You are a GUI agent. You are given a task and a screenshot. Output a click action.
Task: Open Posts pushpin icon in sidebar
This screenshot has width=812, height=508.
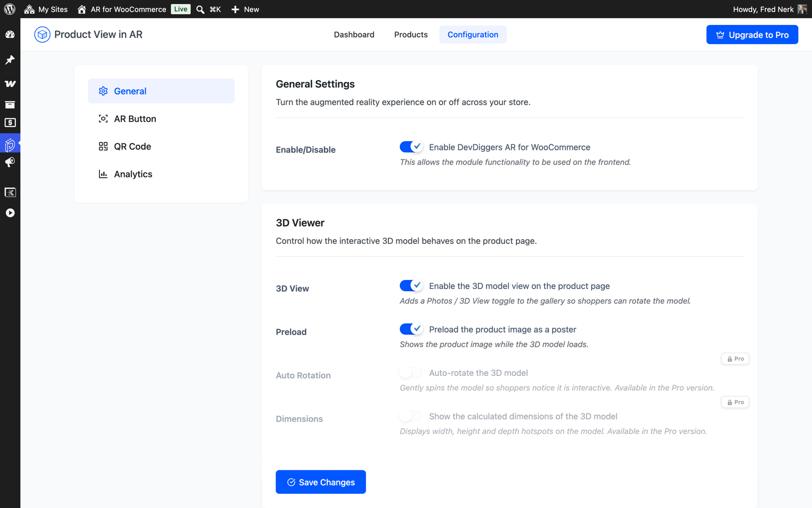10,60
